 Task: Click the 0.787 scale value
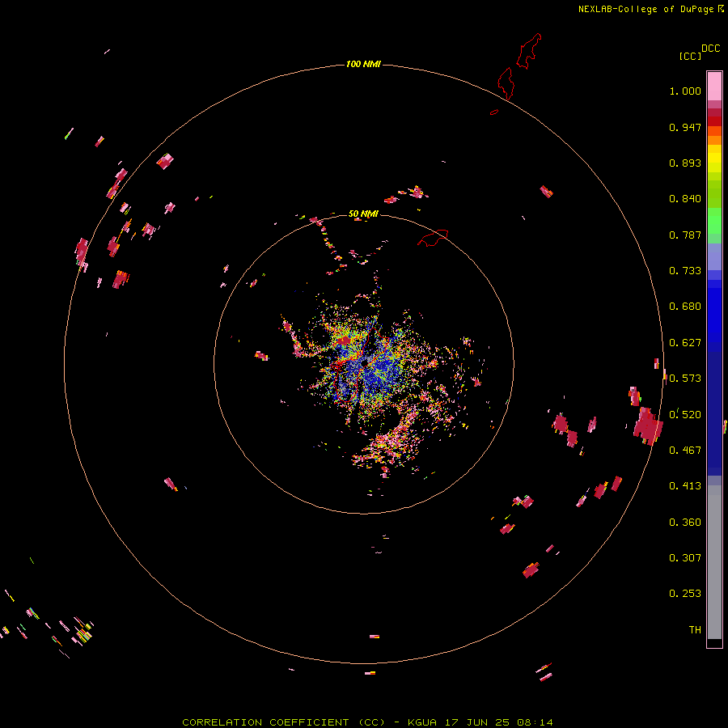685,235
